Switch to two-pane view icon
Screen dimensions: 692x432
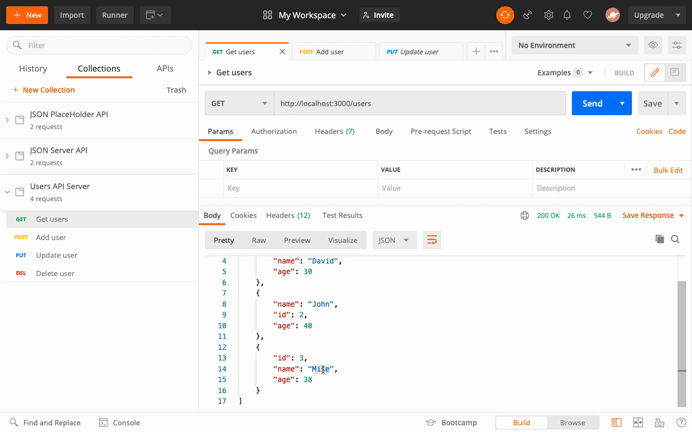point(638,423)
